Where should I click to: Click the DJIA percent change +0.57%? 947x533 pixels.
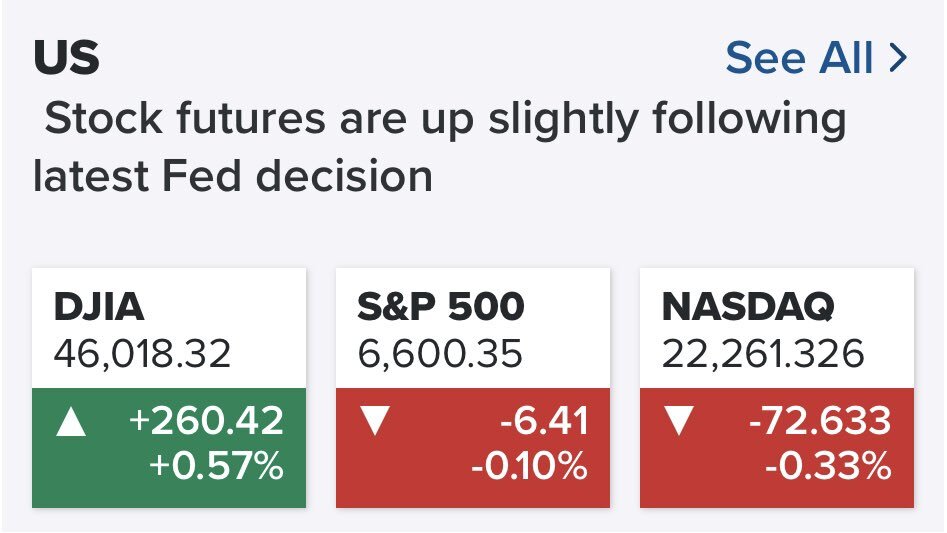[x=213, y=466]
